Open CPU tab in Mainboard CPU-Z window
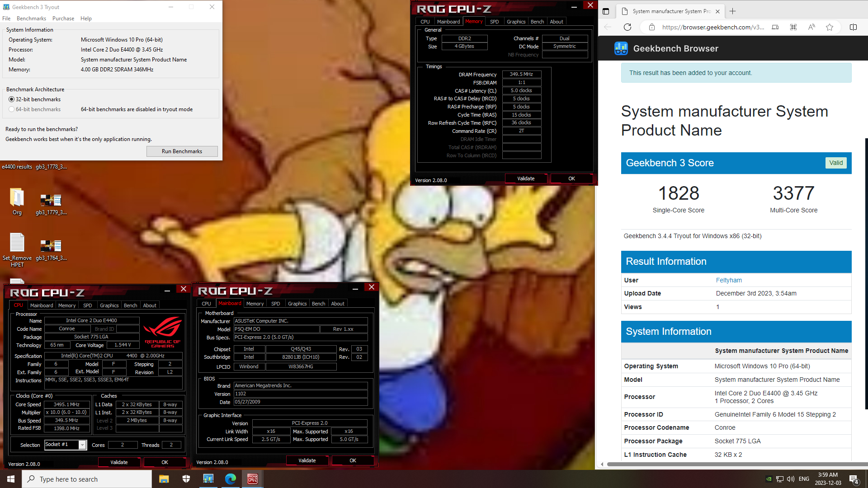This screenshot has width=868, height=488. click(206, 304)
